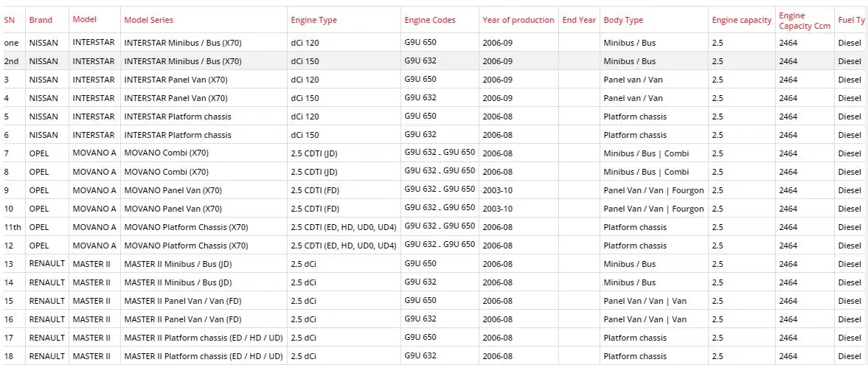Click the Body Type column header
The image size is (868, 365).
(623, 20)
